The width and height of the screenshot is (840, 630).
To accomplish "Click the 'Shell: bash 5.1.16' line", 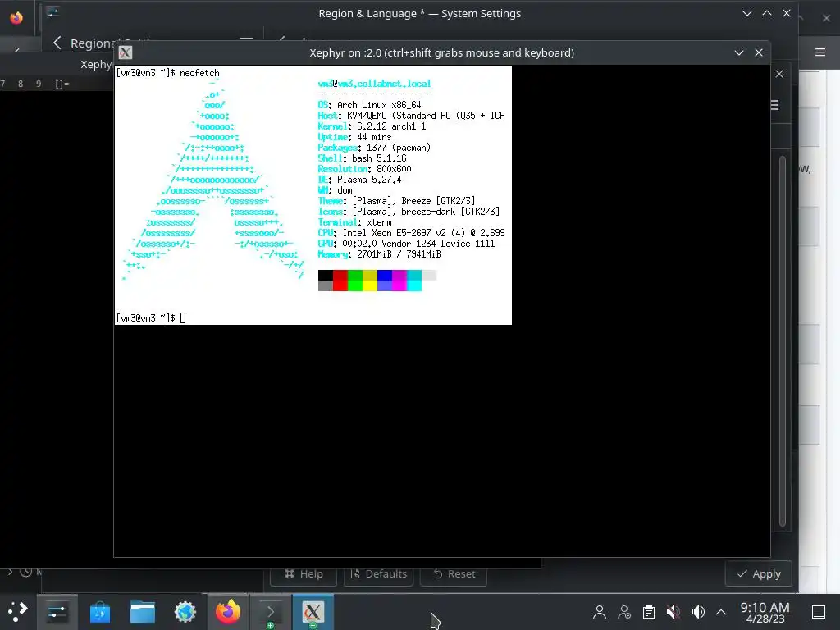I will pyautogui.click(x=362, y=158).
